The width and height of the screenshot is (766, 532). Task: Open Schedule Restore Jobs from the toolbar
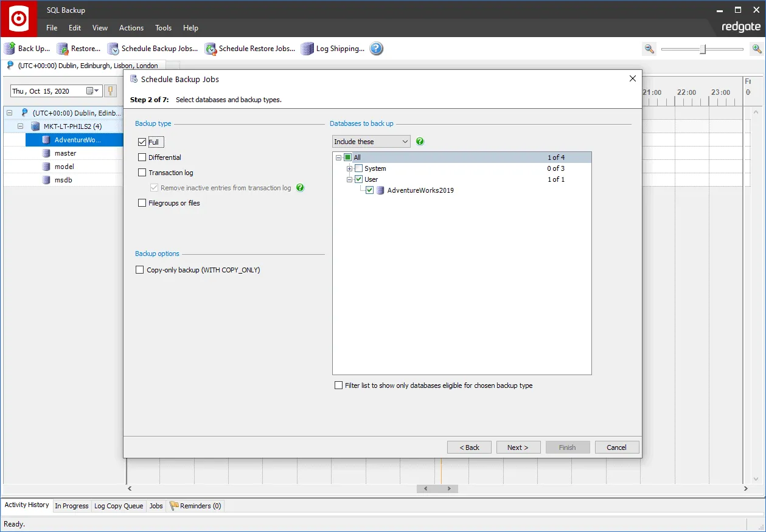[x=210, y=49]
